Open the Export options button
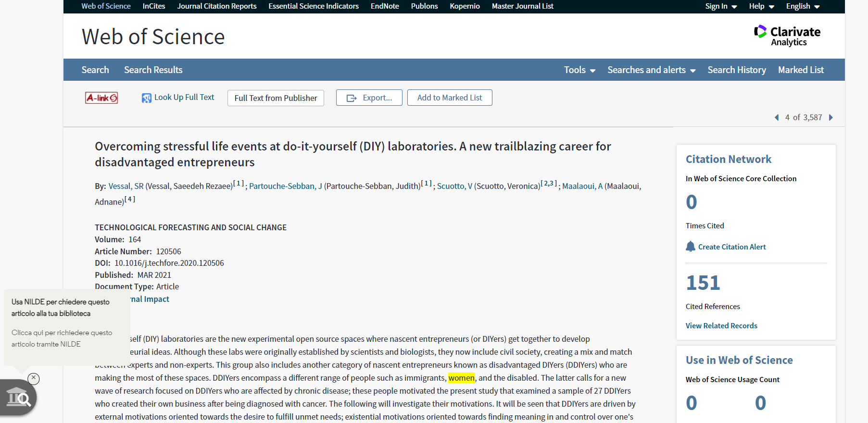 pyautogui.click(x=369, y=98)
